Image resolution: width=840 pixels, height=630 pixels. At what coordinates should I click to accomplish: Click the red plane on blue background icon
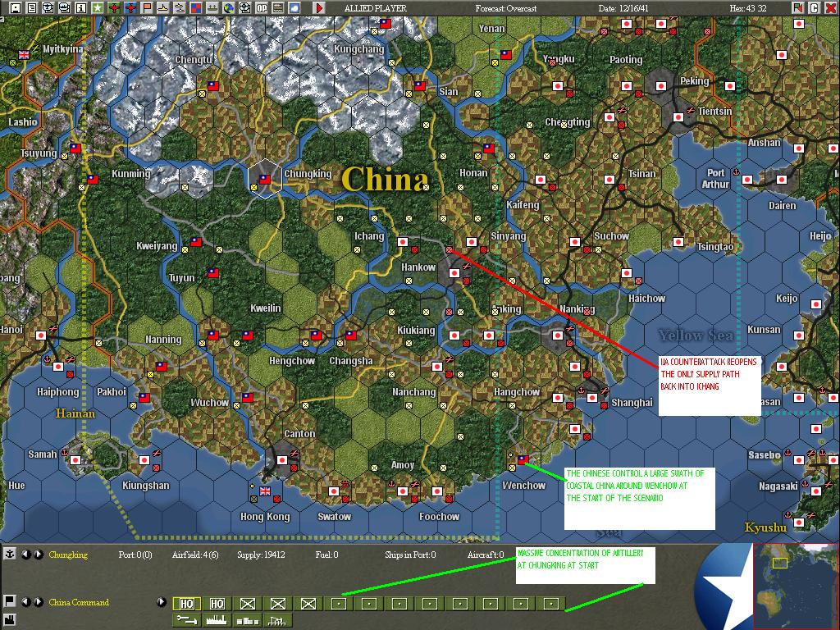pos(130,7)
